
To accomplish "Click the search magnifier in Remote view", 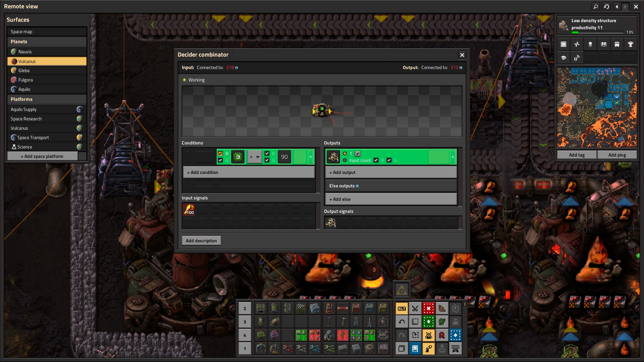I will coord(596,7).
